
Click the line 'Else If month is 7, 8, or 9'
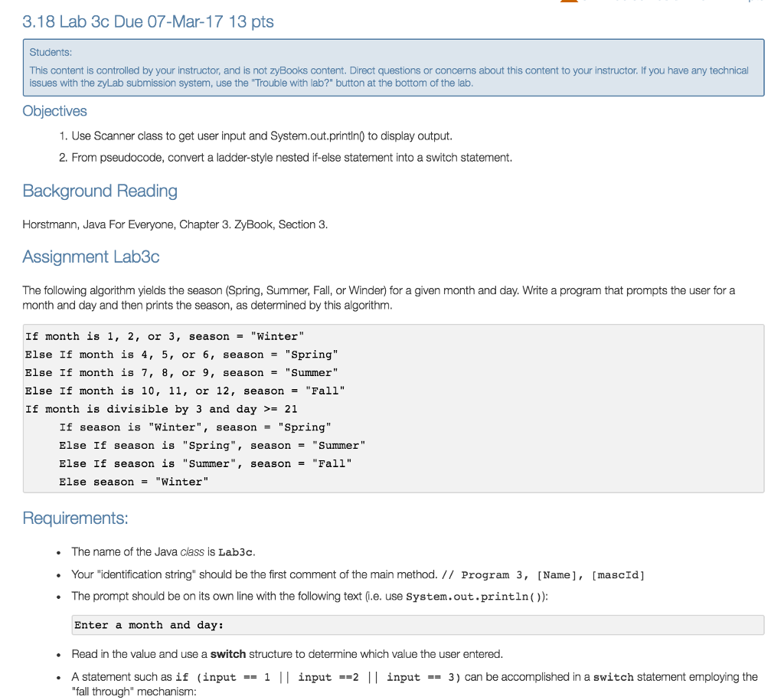[x=182, y=373]
